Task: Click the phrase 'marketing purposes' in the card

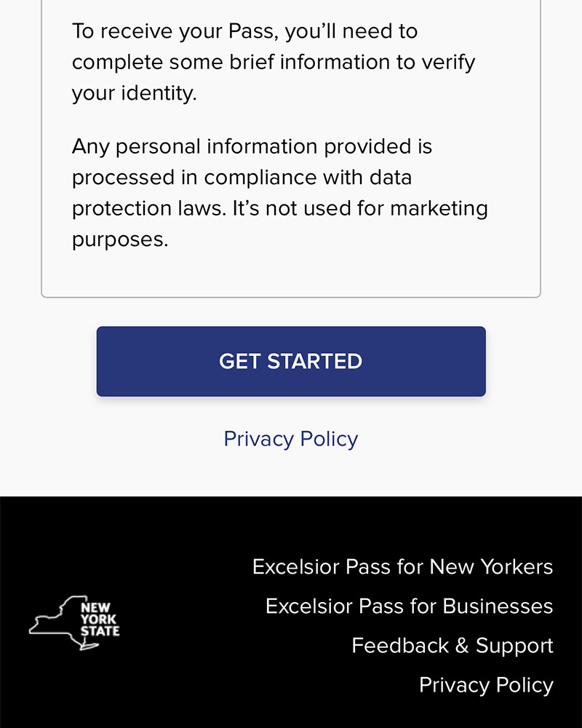Action: [280, 223]
